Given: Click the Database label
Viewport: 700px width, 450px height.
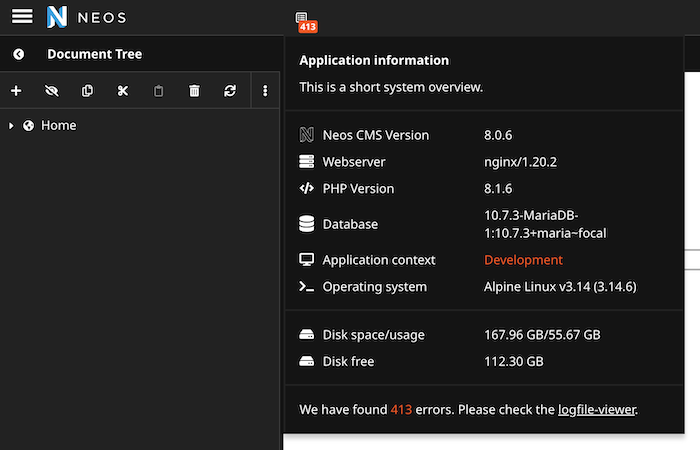Looking at the screenshot, I should click(x=350, y=224).
